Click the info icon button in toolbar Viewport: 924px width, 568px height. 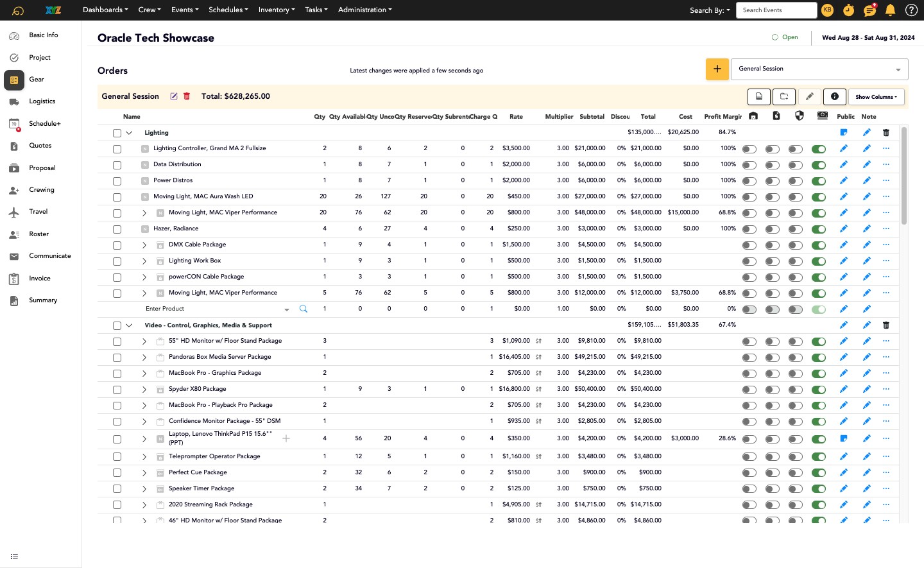(x=834, y=97)
